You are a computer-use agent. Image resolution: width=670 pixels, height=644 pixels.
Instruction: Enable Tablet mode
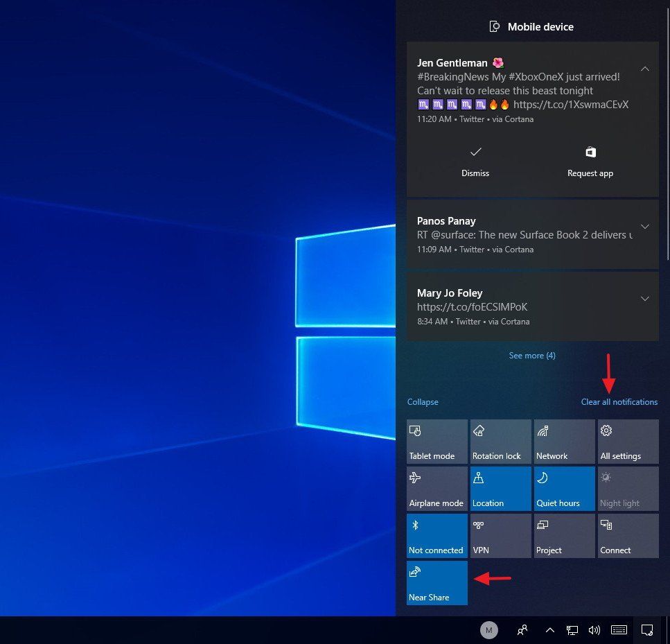pyautogui.click(x=437, y=441)
